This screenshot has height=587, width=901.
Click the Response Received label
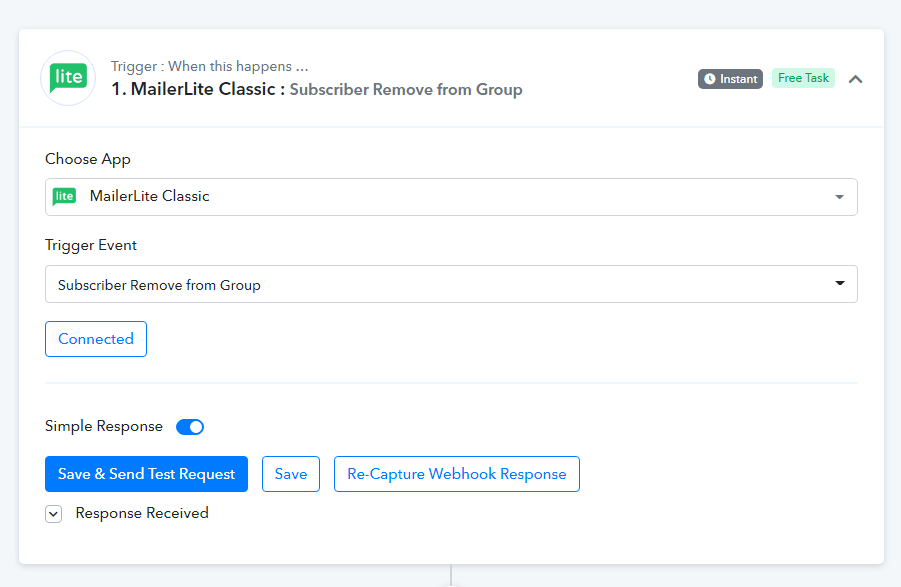pyautogui.click(x=142, y=513)
